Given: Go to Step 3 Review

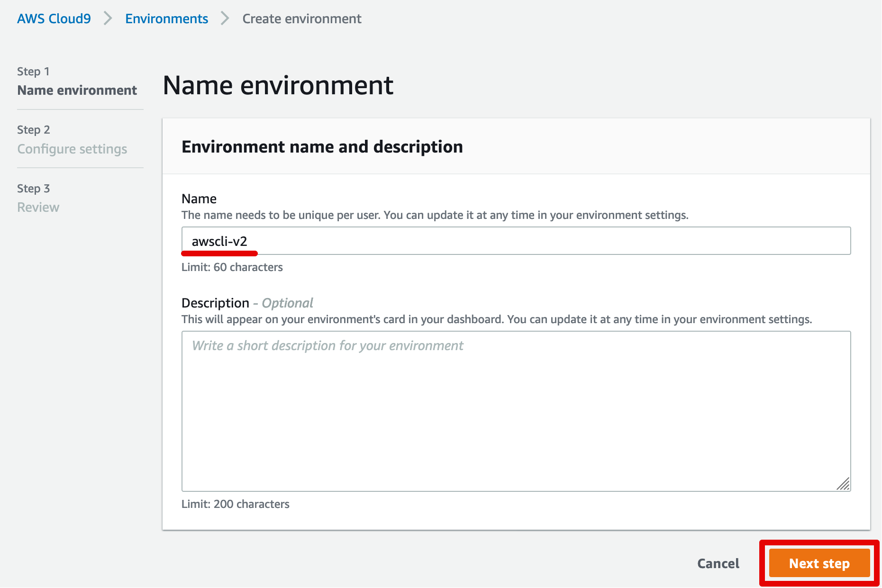Looking at the screenshot, I should tap(38, 207).
